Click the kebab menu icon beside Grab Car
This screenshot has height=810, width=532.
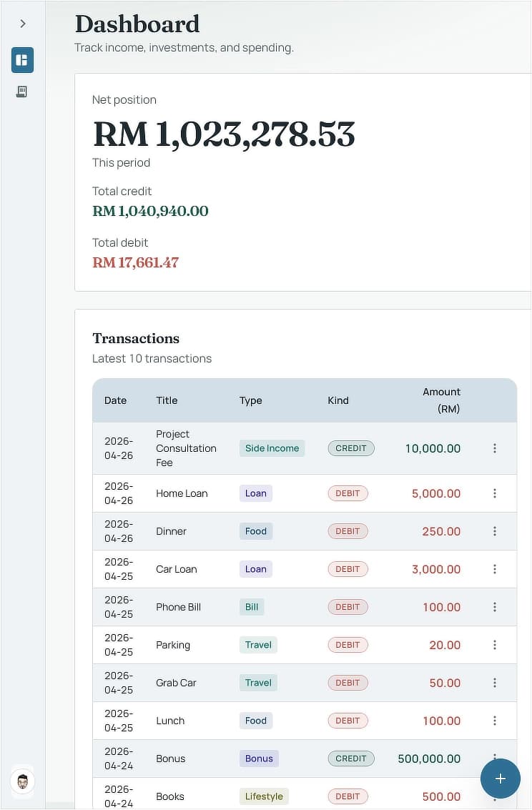[495, 683]
